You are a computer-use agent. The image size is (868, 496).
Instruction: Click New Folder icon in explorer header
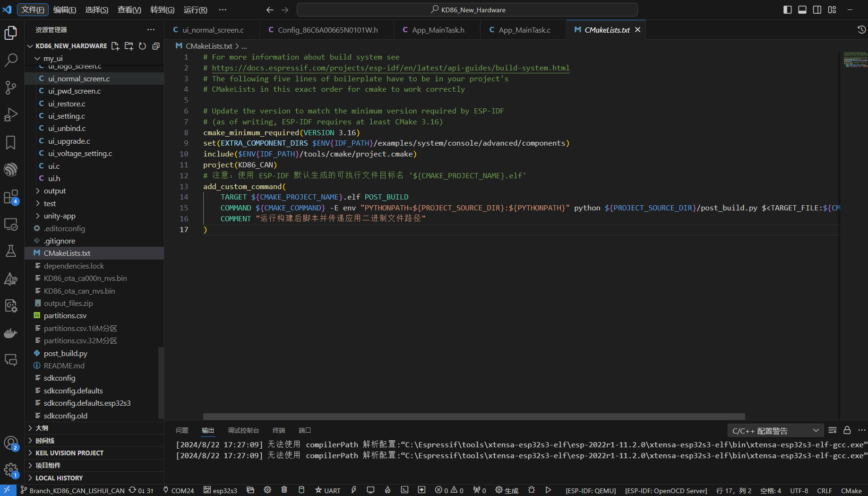pos(129,46)
